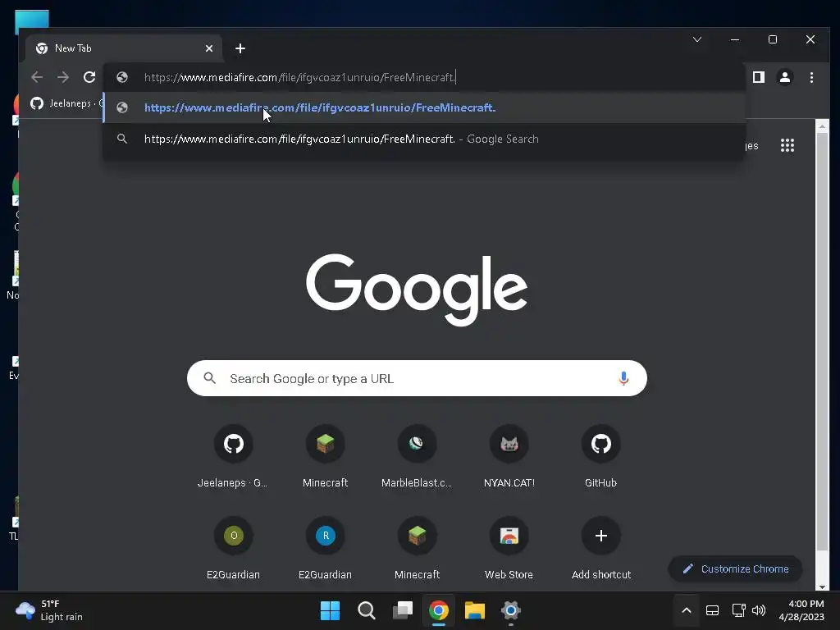840x630 pixels.
Task: Click scrollbar down arrow
Action: tap(822, 587)
